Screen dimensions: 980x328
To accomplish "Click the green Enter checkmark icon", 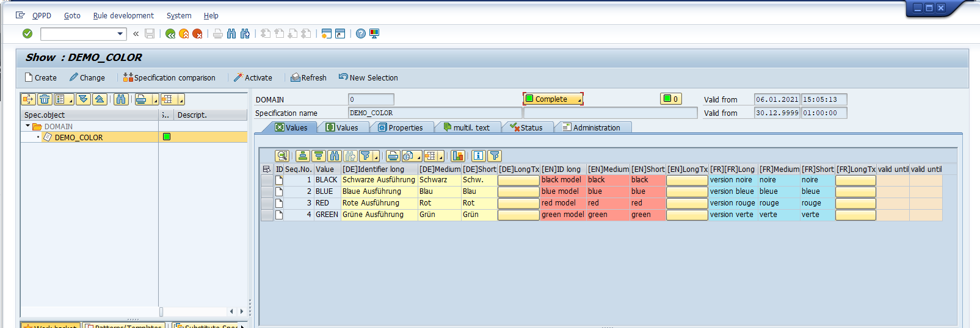I will tap(27, 34).
